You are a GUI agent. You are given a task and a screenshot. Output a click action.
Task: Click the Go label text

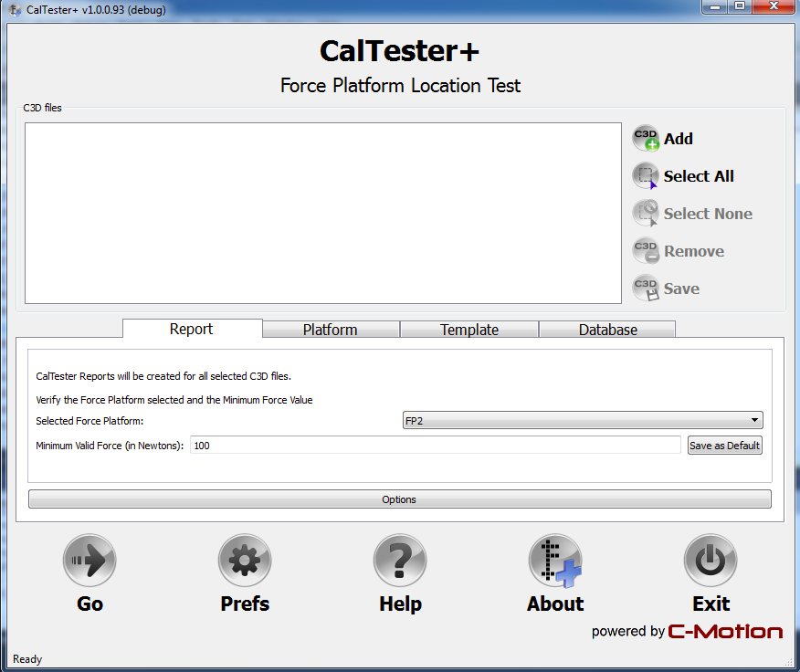click(x=89, y=604)
